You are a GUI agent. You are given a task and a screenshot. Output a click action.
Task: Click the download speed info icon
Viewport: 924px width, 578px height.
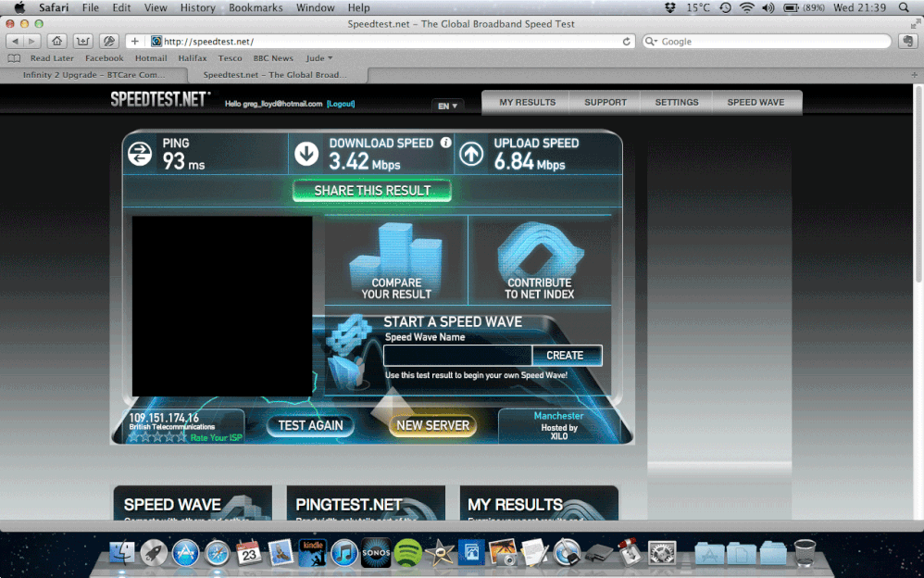point(446,143)
